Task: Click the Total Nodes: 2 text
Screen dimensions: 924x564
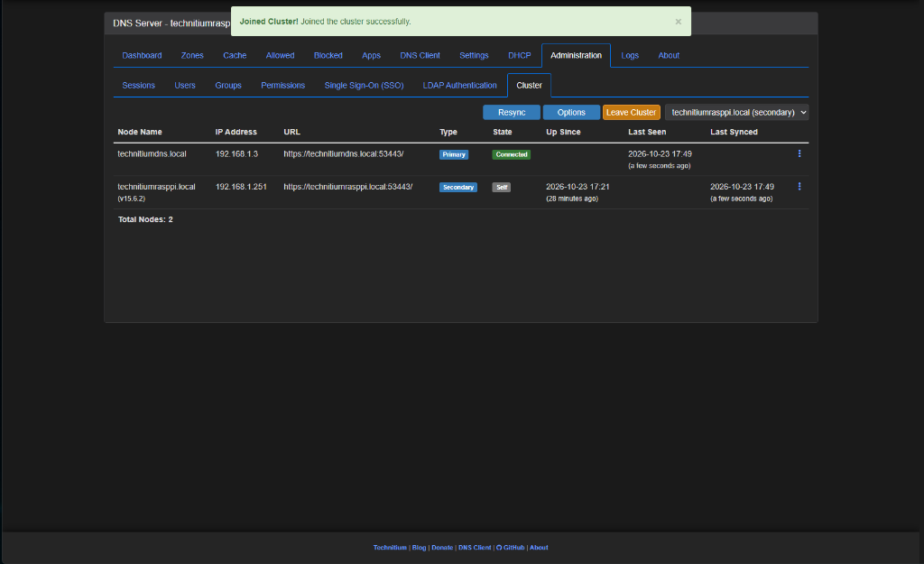Action: point(145,219)
